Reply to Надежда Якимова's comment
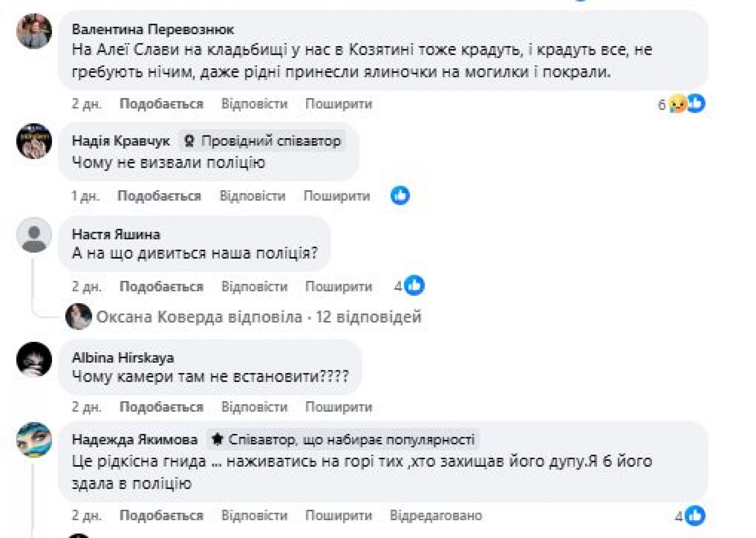This screenshot has width=756, height=538. point(254,516)
